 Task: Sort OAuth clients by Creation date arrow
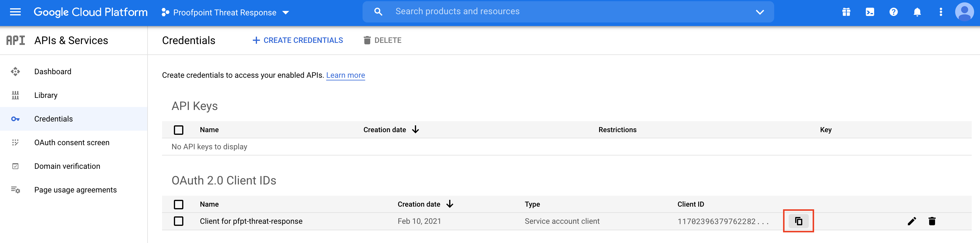450,204
